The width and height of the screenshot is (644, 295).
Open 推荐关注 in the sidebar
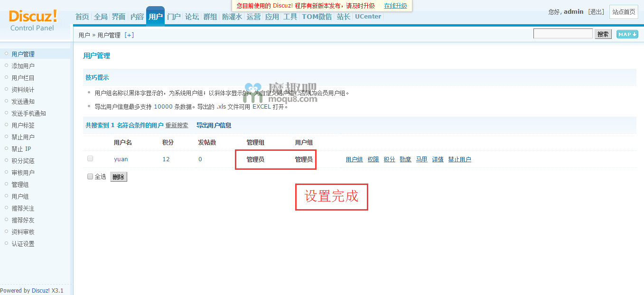[x=23, y=208]
